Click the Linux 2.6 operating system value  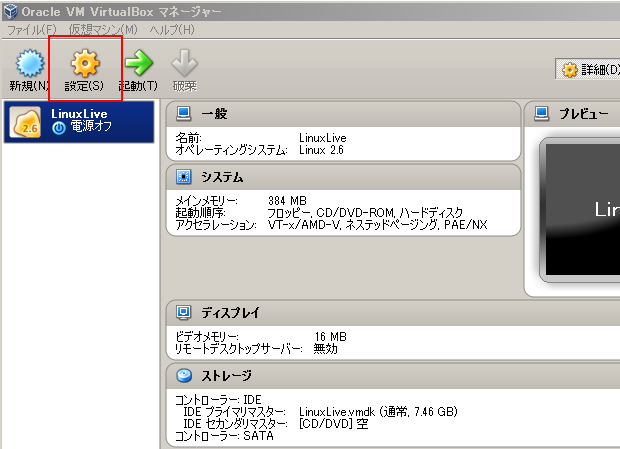tap(321, 150)
